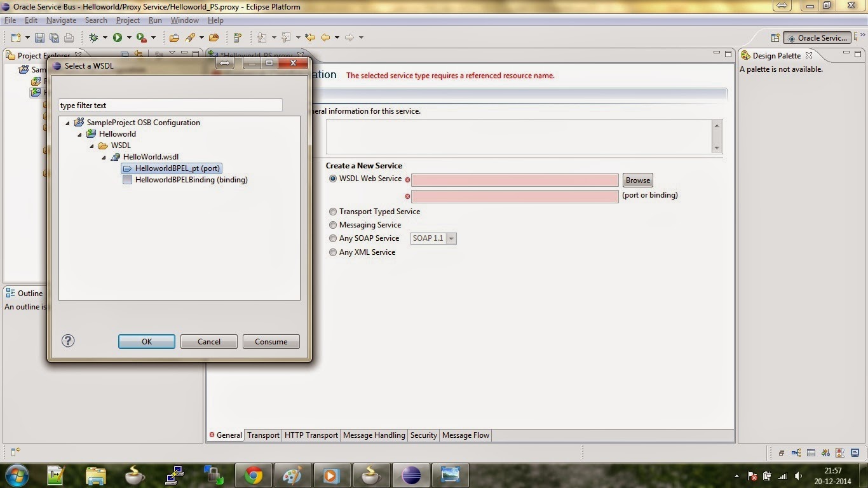
Task: Click the Next Annotation toolbar icon
Action: [x=262, y=38]
